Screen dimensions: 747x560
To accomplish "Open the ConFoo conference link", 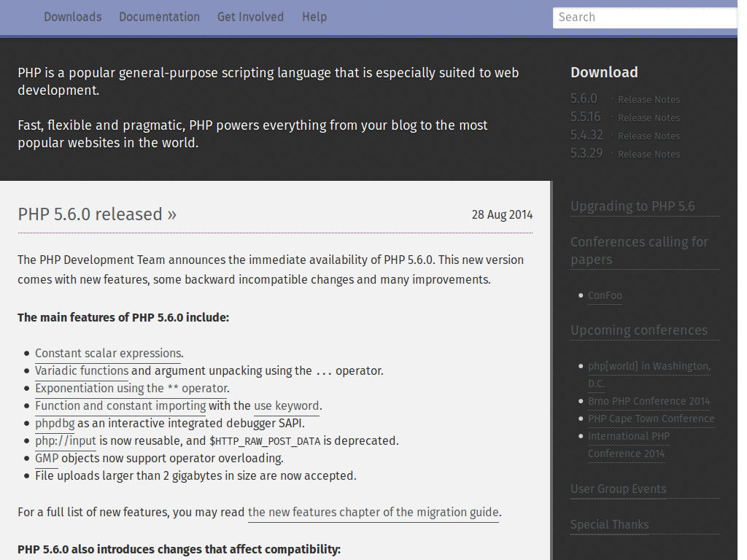I will (x=605, y=295).
